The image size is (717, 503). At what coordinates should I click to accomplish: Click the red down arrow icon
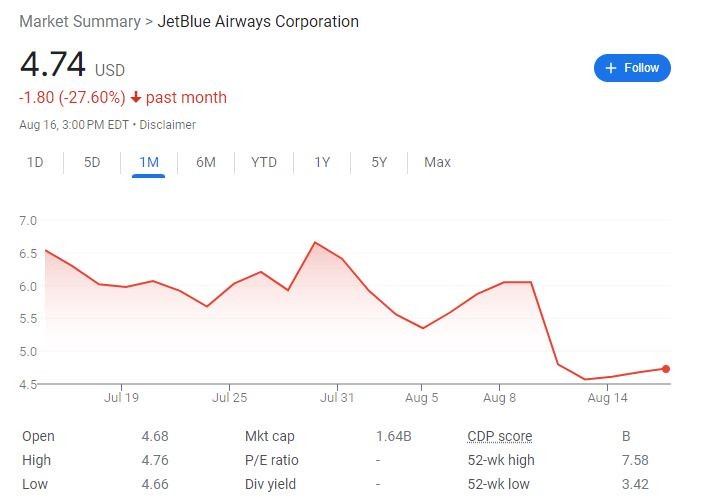(136, 98)
